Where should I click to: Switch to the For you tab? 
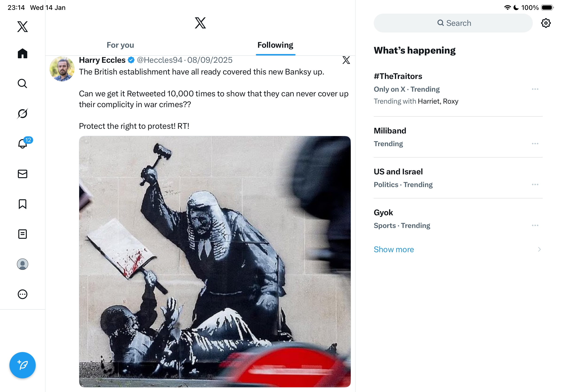pos(120,45)
